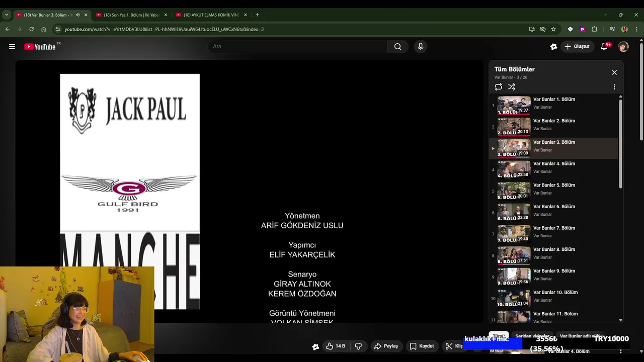Switch to AYKUT ELMAS KOMİK tab
Image resolution: width=644 pixels, height=362 pixels.
(211, 15)
